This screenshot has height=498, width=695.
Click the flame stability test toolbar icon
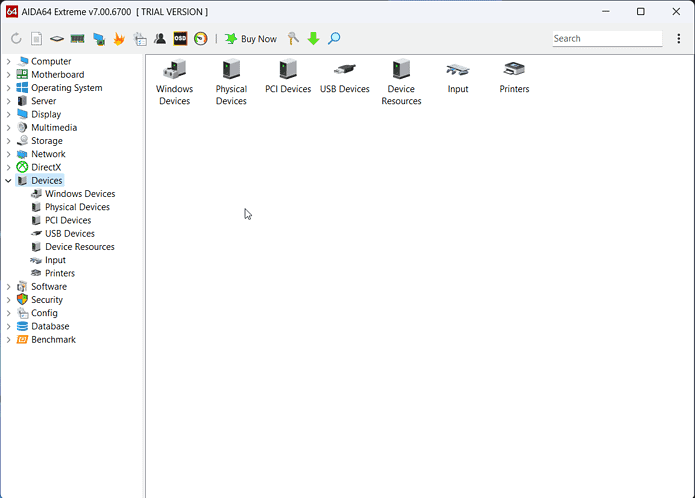tap(118, 39)
